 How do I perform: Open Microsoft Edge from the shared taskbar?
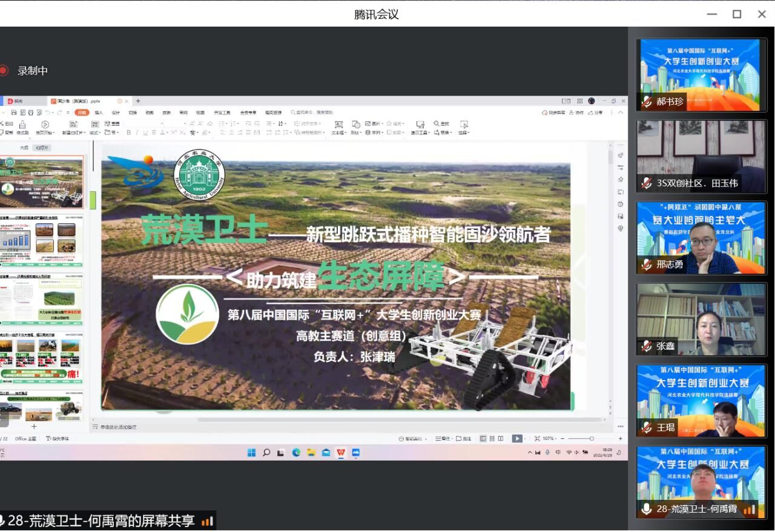pos(296,452)
